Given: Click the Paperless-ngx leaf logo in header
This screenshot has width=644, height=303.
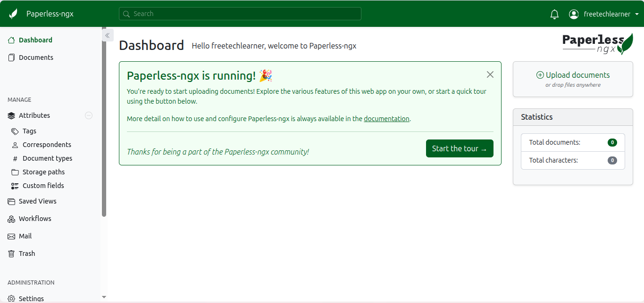Looking at the screenshot, I should (13, 14).
